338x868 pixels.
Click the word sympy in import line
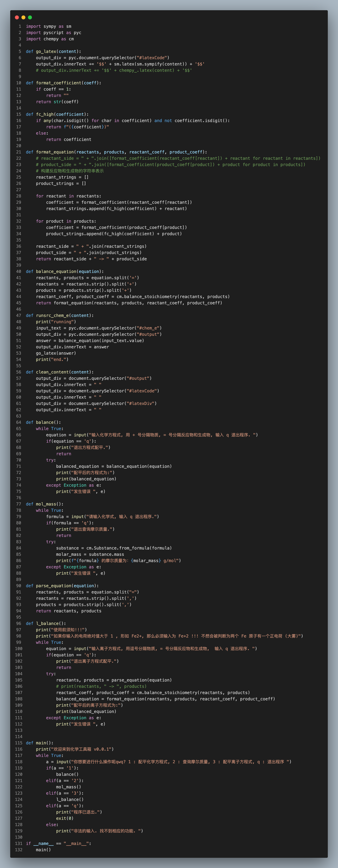(50, 26)
